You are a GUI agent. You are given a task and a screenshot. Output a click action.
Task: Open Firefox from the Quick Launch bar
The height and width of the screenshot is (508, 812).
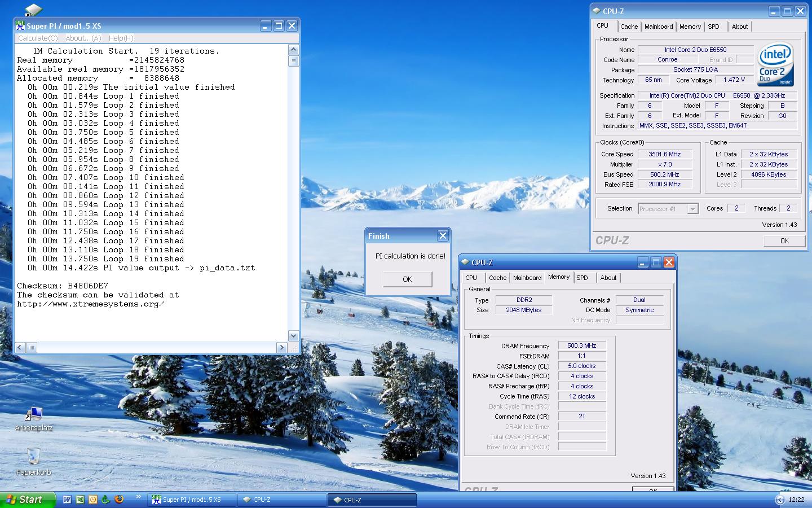119,500
